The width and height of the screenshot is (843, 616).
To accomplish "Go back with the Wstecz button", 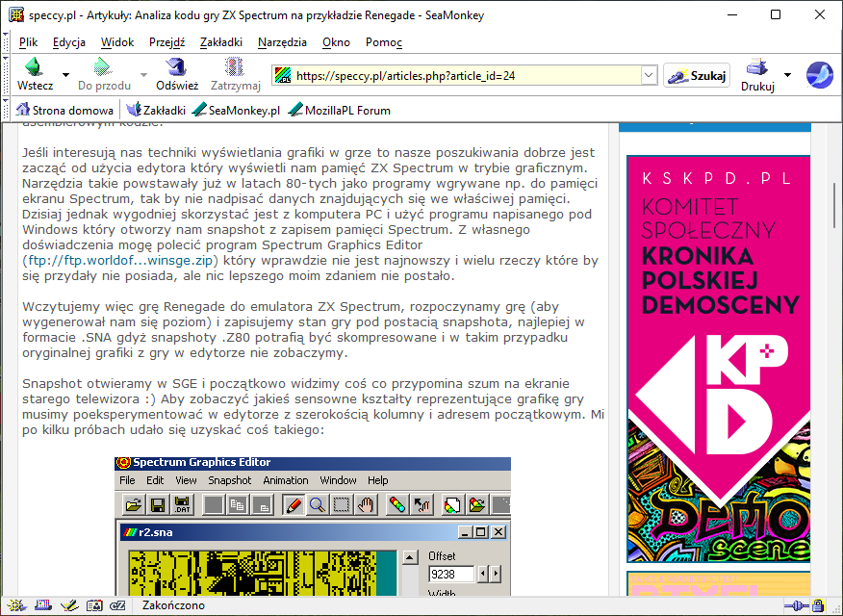I will (x=35, y=74).
